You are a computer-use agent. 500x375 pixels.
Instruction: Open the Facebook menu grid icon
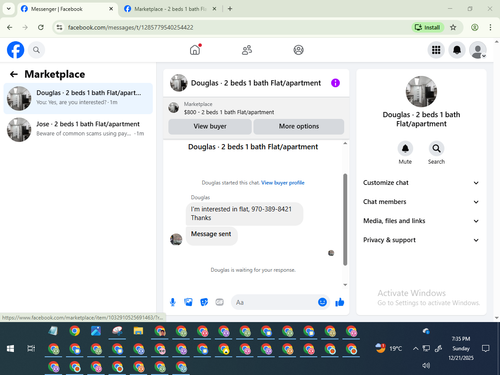pyautogui.click(x=436, y=50)
